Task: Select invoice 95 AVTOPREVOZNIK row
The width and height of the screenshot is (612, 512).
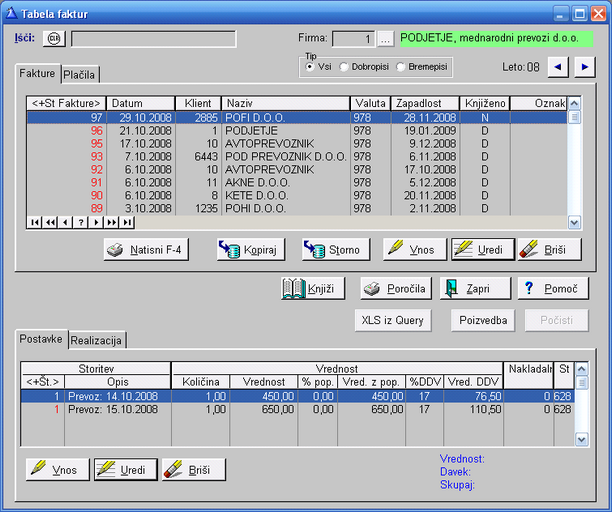Action: [297, 144]
